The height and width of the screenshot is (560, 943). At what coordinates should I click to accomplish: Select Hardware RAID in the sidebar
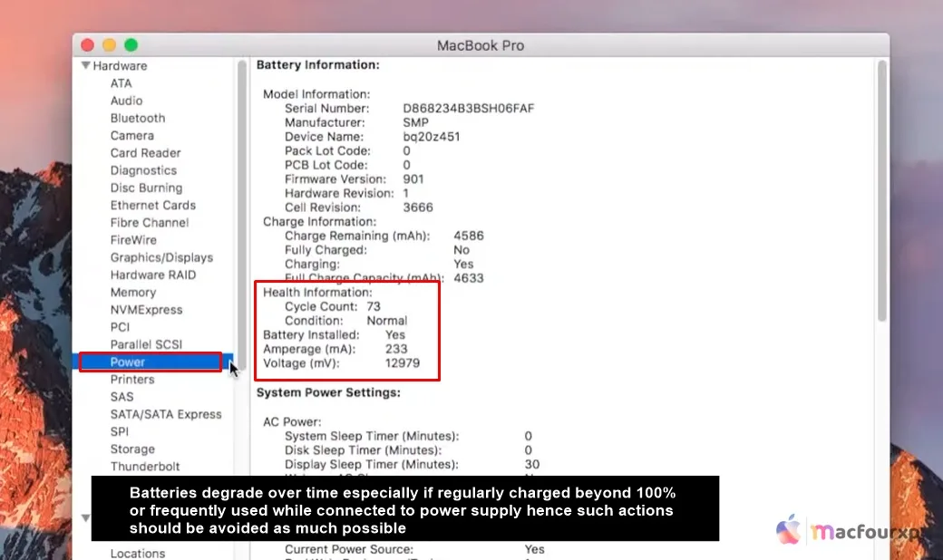152,275
